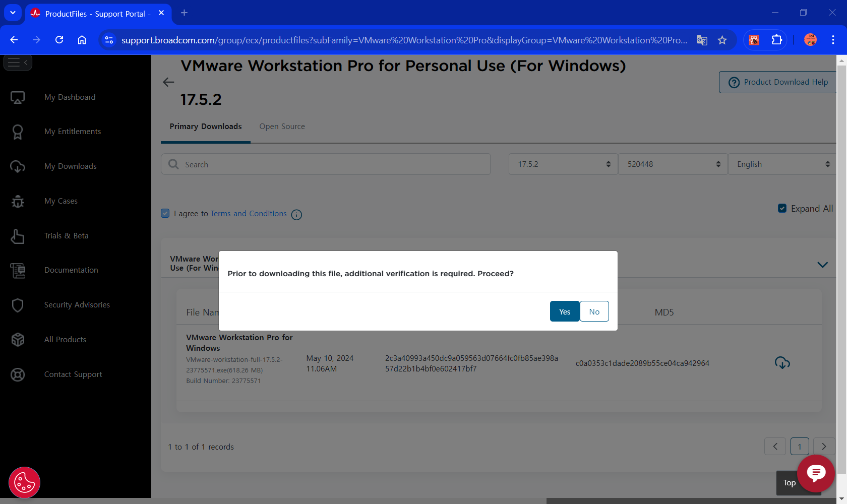Go back using page back arrow
Image resolution: width=847 pixels, height=504 pixels.
coord(168,82)
